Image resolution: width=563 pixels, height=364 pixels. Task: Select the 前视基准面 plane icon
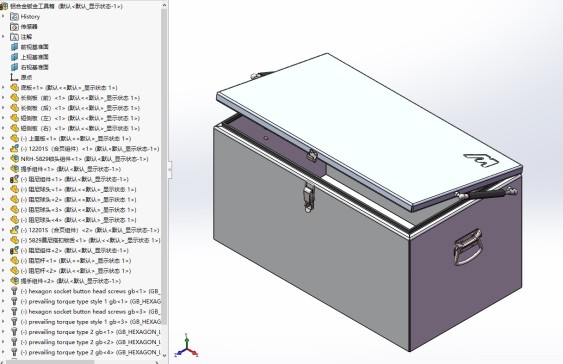coord(14,47)
